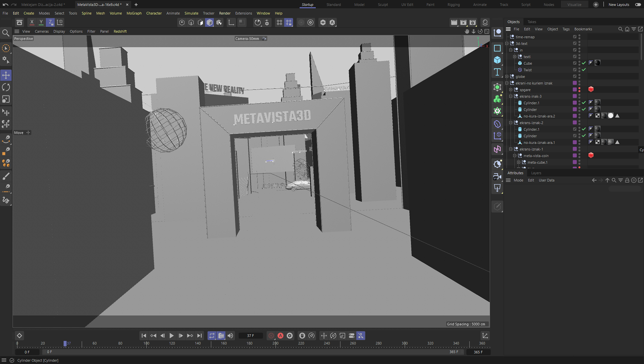Click the Cube primitive icon
644x364 pixels.
click(x=497, y=60)
